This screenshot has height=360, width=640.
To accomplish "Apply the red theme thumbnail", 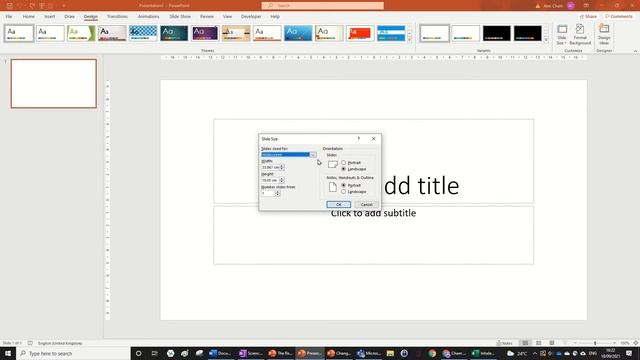I will point(360,33).
